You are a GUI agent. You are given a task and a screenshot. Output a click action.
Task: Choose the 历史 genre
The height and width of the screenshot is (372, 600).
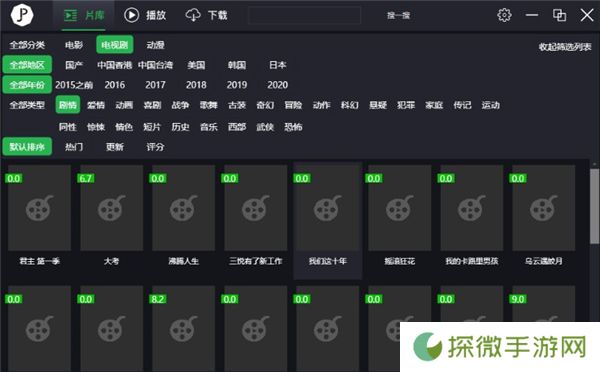(x=180, y=127)
